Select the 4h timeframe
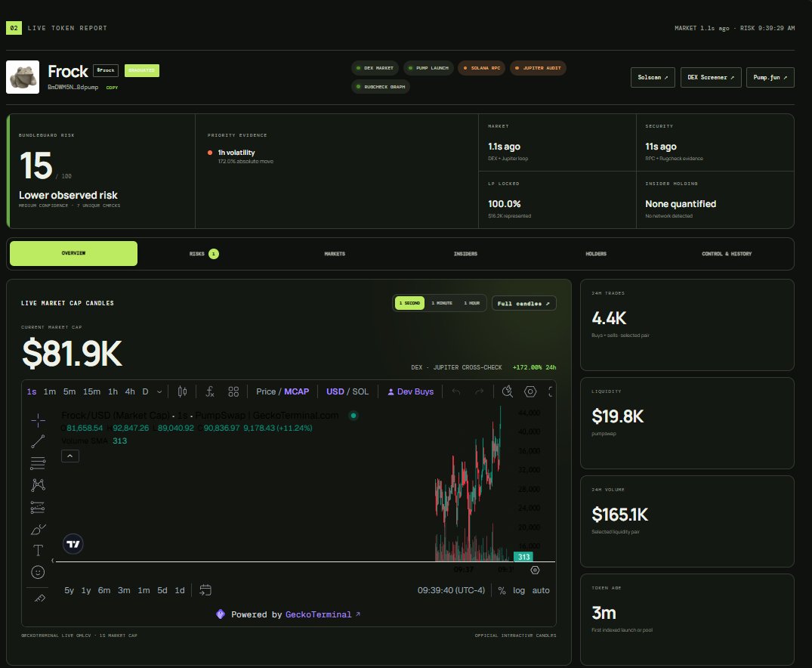 pyautogui.click(x=130, y=391)
